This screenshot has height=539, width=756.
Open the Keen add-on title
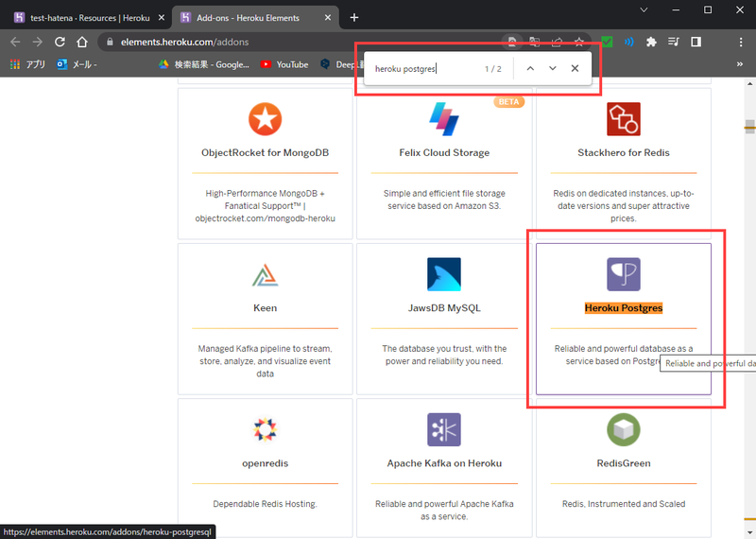pyautogui.click(x=266, y=308)
